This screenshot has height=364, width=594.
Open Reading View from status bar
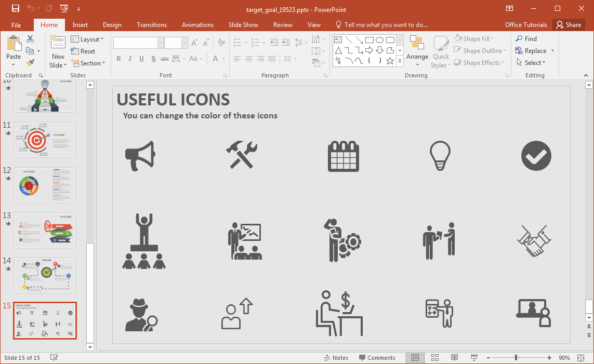(454, 358)
